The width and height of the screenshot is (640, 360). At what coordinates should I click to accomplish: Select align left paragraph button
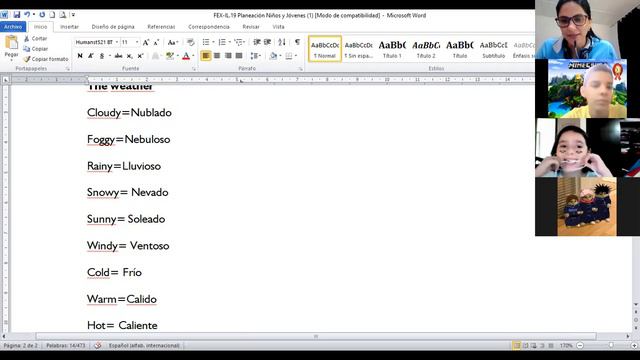click(x=206, y=56)
